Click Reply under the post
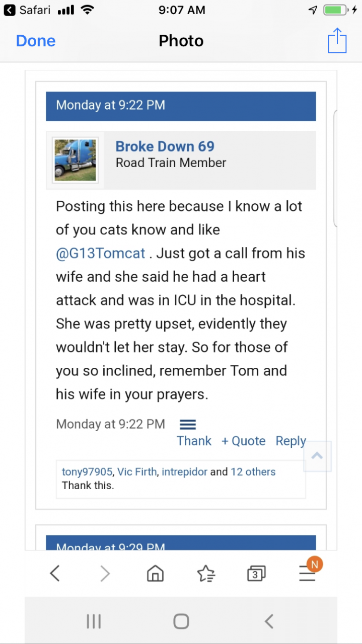Viewport: 362px width, 644px height. [291, 441]
